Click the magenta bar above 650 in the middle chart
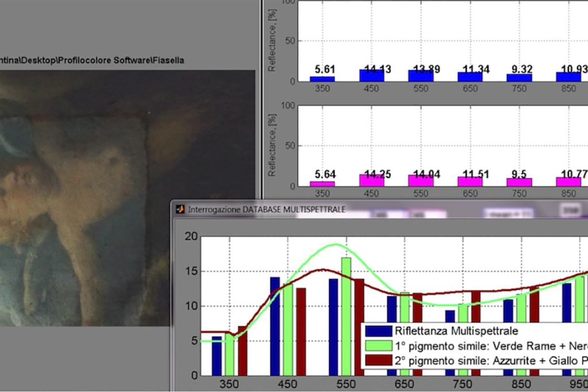Image resolution: width=588 pixels, height=392 pixels. (470, 181)
